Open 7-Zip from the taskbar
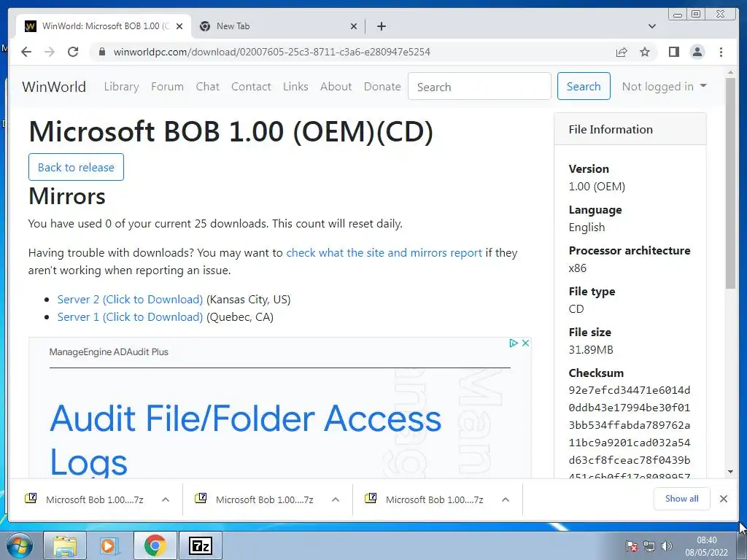747x560 pixels. [x=200, y=545]
